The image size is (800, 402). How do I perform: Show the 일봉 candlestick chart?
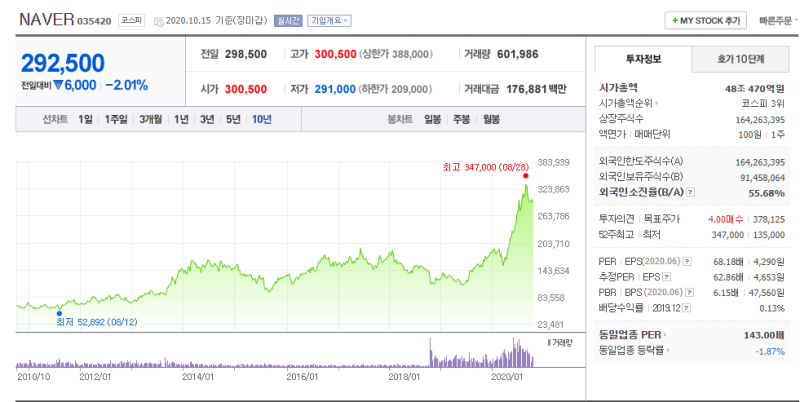tap(432, 120)
